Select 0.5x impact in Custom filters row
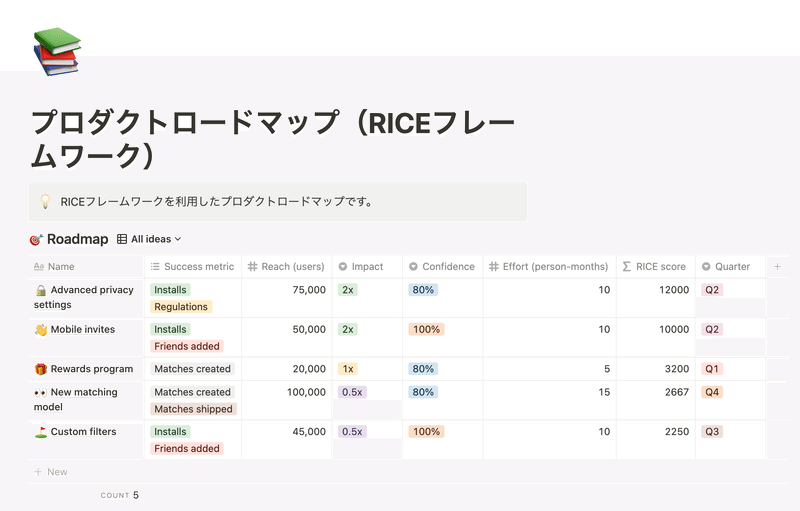Screen dimensions: 800x511 coord(352,431)
